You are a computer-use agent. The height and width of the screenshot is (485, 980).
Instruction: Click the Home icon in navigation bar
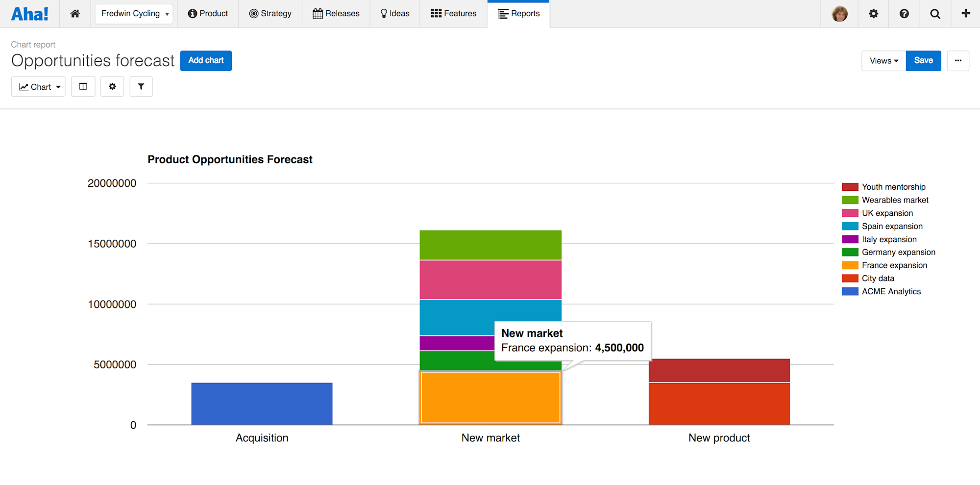coord(75,14)
